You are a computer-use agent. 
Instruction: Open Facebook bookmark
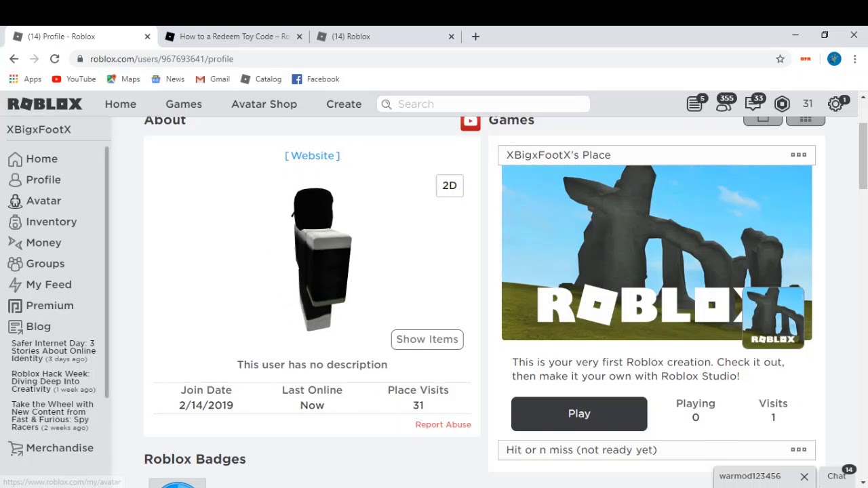pyautogui.click(x=315, y=79)
